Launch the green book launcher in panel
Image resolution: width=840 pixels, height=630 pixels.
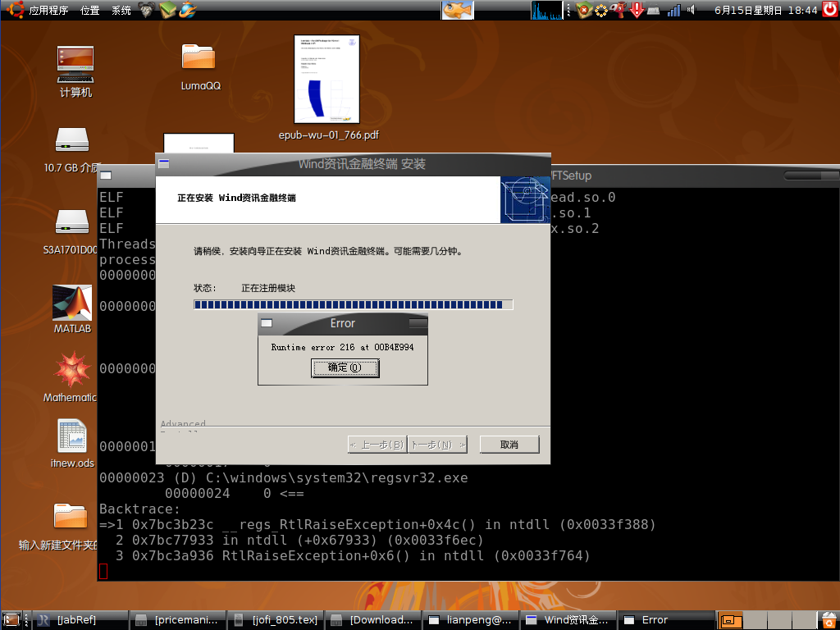tap(167, 10)
